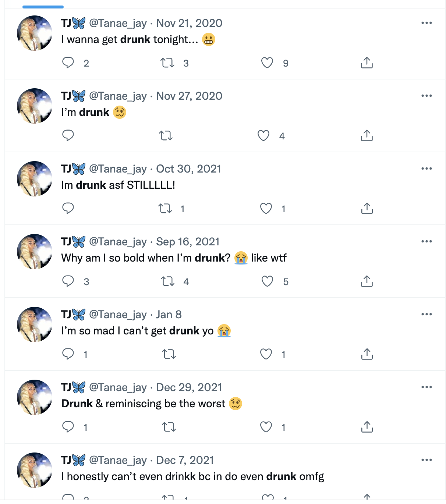Open more options for Nov 21, 2020 tweet
This screenshot has width=446, height=504.
[x=426, y=23]
